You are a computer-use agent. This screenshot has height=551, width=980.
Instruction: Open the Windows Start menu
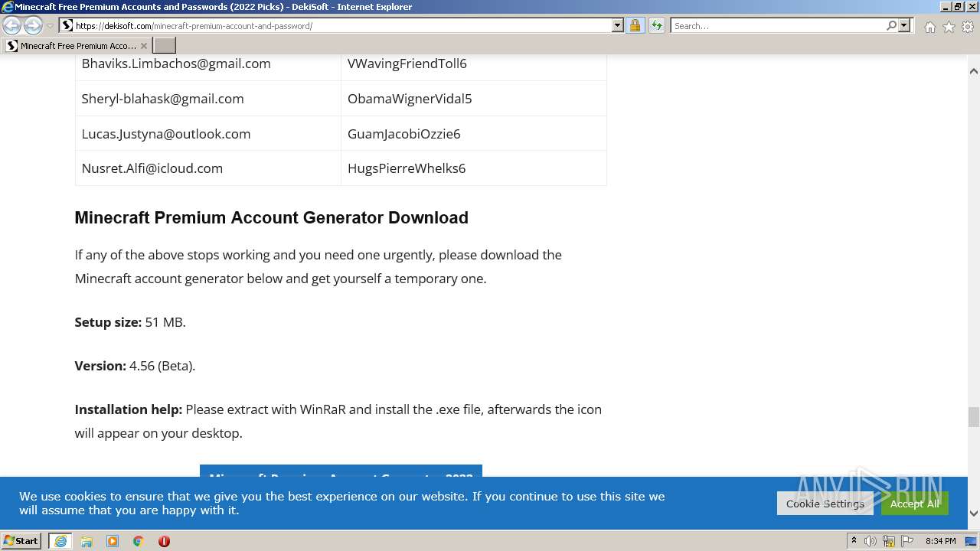[21, 541]
